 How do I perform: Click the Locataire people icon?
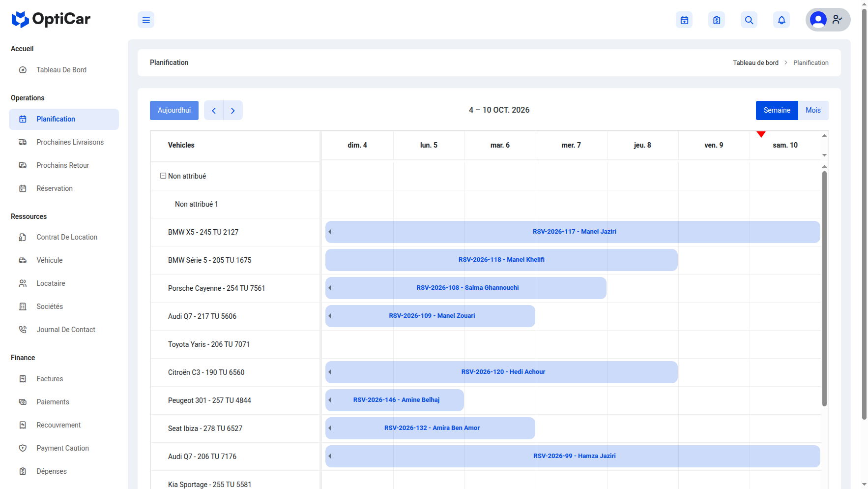click(23, 283)
